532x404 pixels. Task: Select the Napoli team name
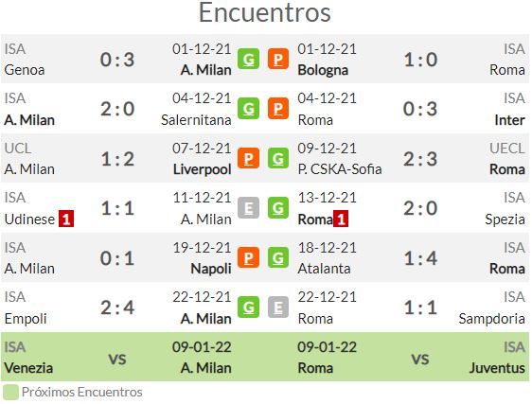211,269
